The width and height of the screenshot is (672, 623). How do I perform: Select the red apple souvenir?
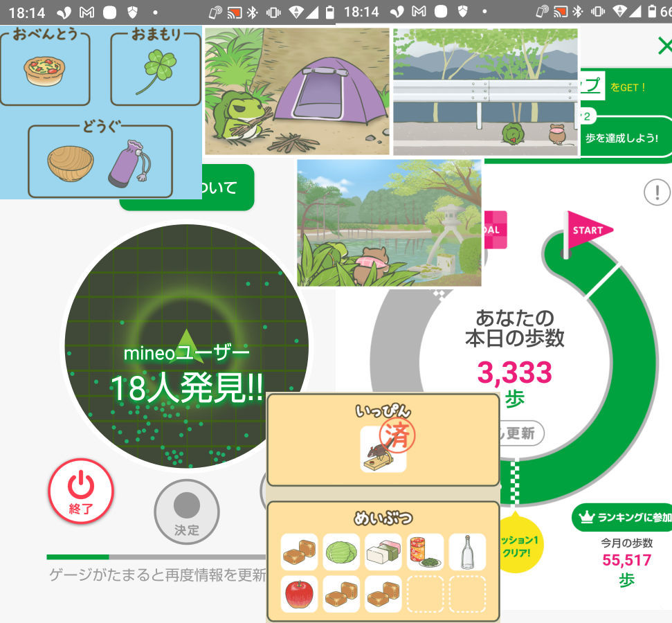pos(299,594)
